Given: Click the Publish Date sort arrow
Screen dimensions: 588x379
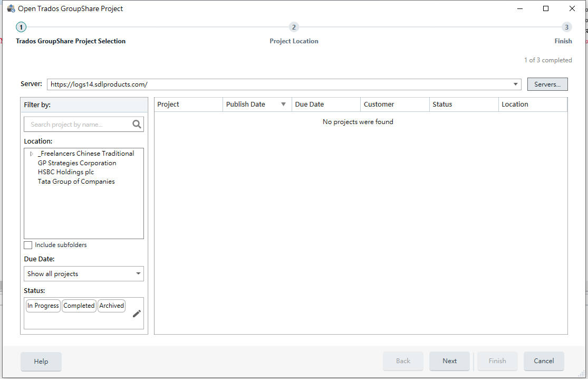Looking at the screenshot, I should (283, 105).
